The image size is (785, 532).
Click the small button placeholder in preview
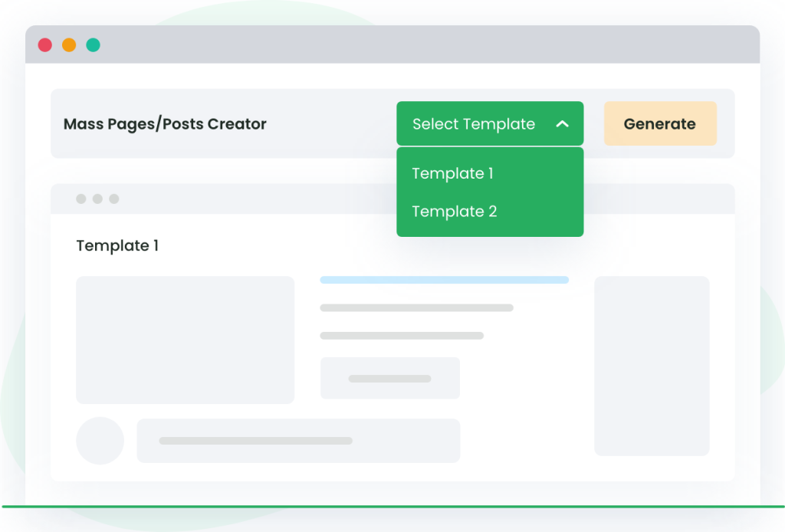coord(389,378)
